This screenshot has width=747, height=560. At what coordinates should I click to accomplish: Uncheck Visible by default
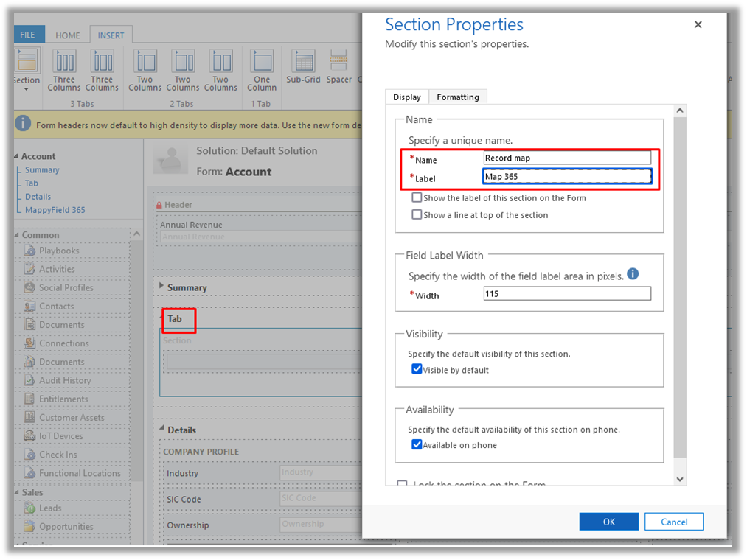(417, 370)
